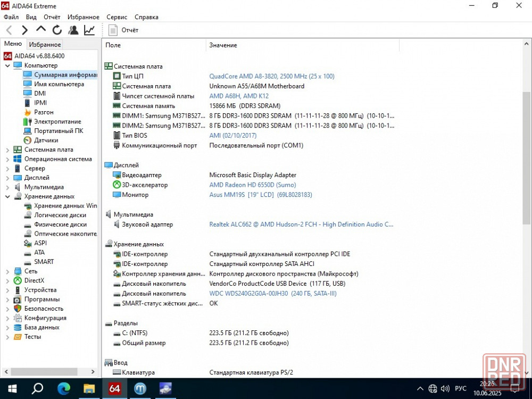
Task: Open the Справка menu
Action: click(x=147, y=17)
